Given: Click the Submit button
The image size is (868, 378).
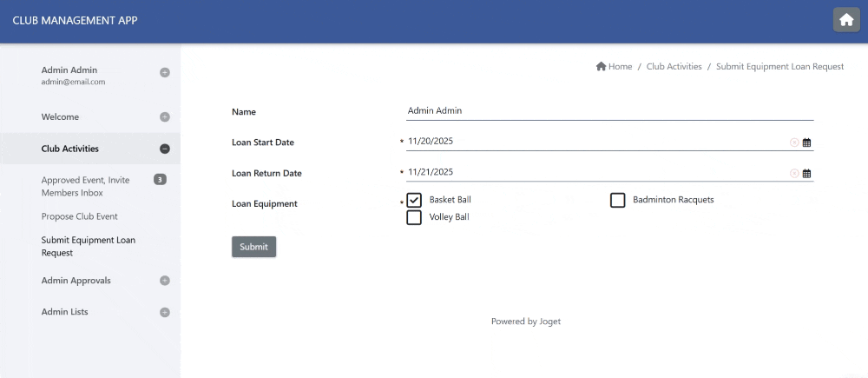Looking at the screenshot, I should pyautogui.click(x=253, y=247).
